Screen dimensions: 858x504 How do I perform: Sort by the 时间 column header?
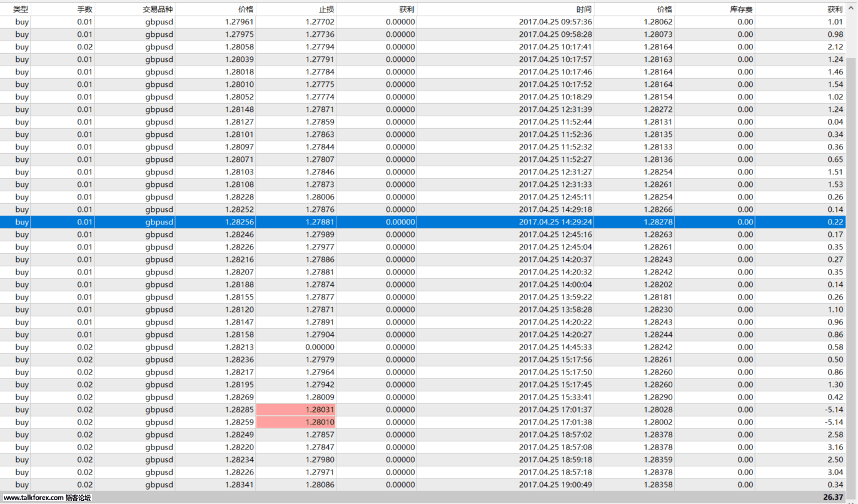584,9
